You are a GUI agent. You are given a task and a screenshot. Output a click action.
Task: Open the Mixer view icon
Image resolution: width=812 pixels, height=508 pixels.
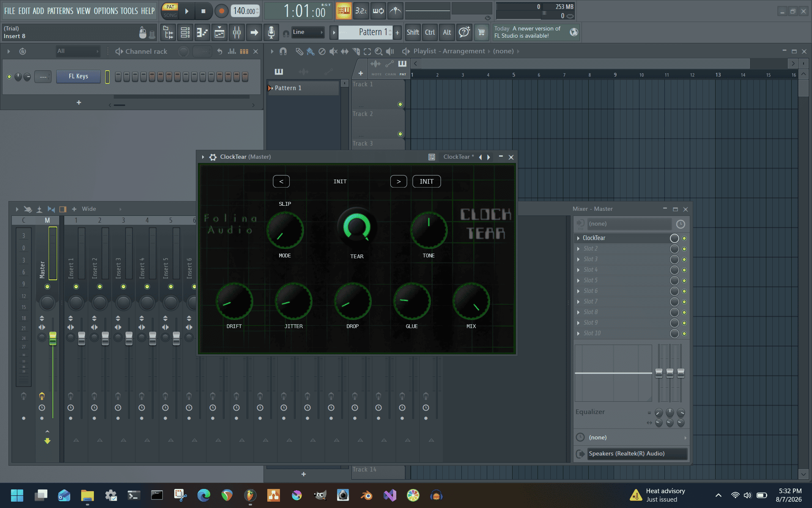pos(237,32)
